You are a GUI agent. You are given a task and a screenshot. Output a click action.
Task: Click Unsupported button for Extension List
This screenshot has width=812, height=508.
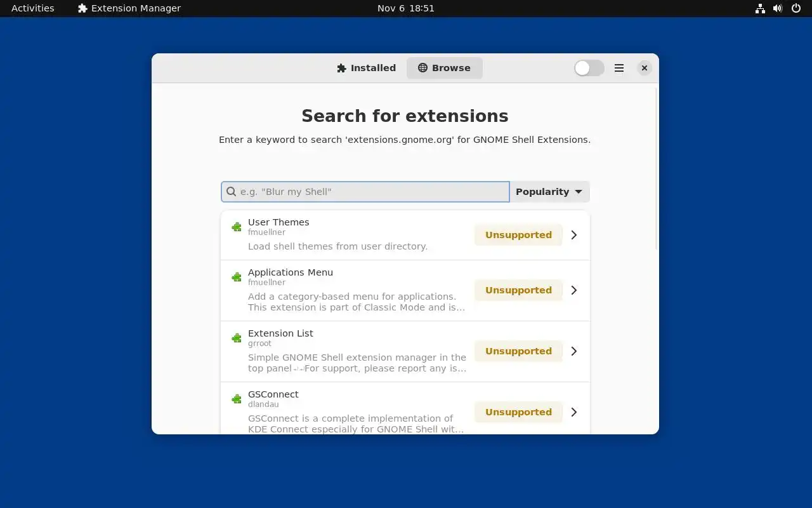518,351
